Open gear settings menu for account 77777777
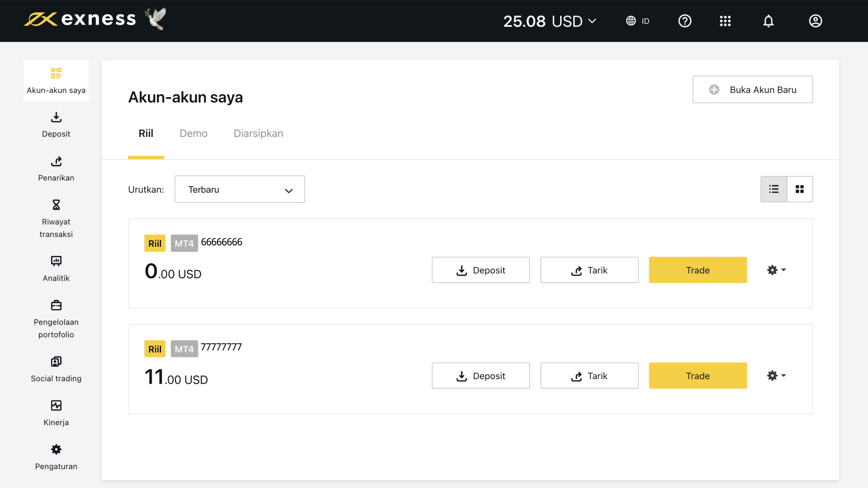868x488 pixels. (x=776, y=376)
